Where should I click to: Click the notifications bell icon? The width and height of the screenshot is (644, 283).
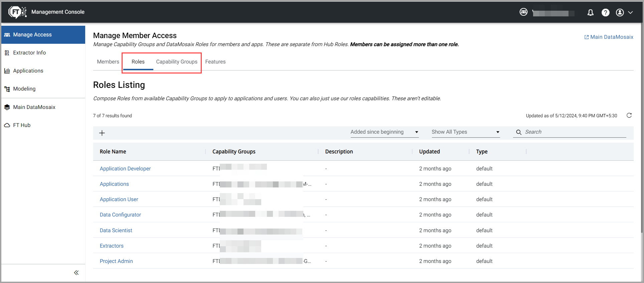pos(590,13)
